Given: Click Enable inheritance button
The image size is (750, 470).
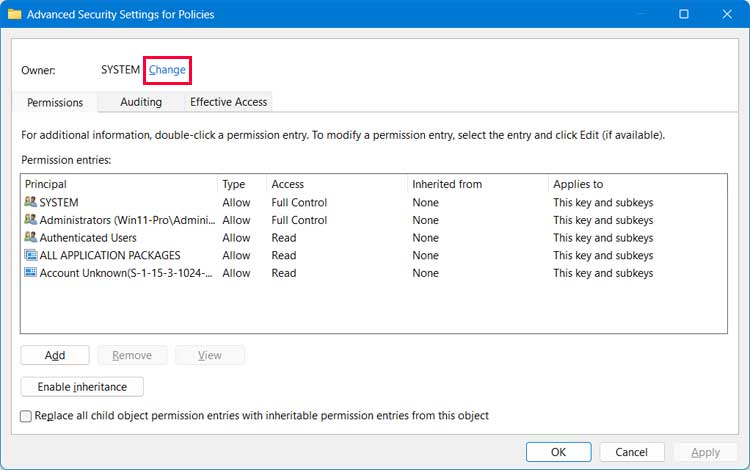Looking at the screenshot, I should (x=82, y=387).
